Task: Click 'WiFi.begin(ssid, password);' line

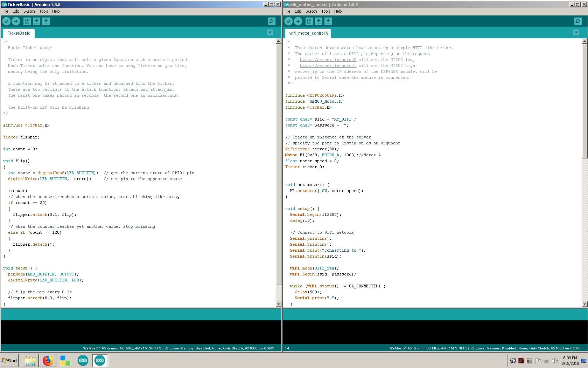Action: click(323, 274)
